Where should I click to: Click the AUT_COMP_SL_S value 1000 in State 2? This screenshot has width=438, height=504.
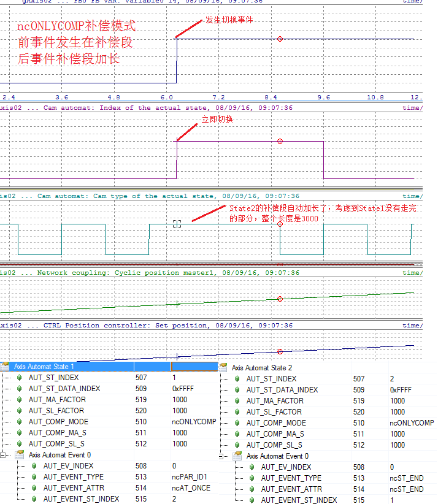(398, 445)
